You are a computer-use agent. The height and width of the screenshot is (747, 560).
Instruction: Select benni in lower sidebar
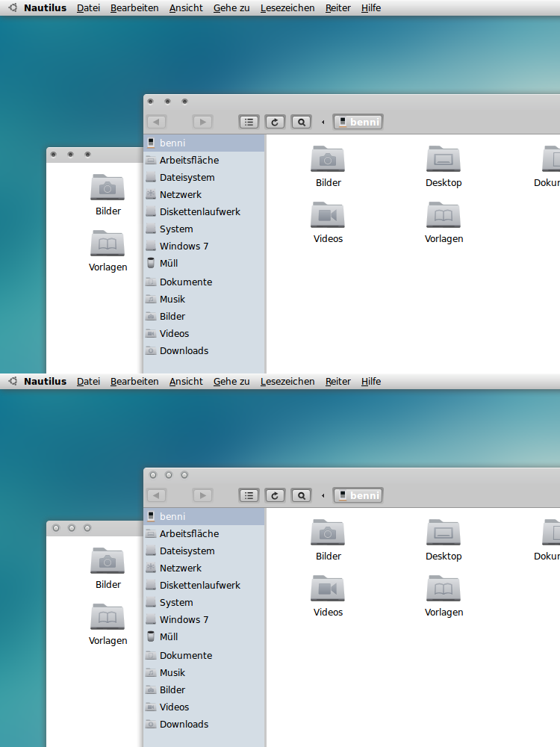click(204, 516)
